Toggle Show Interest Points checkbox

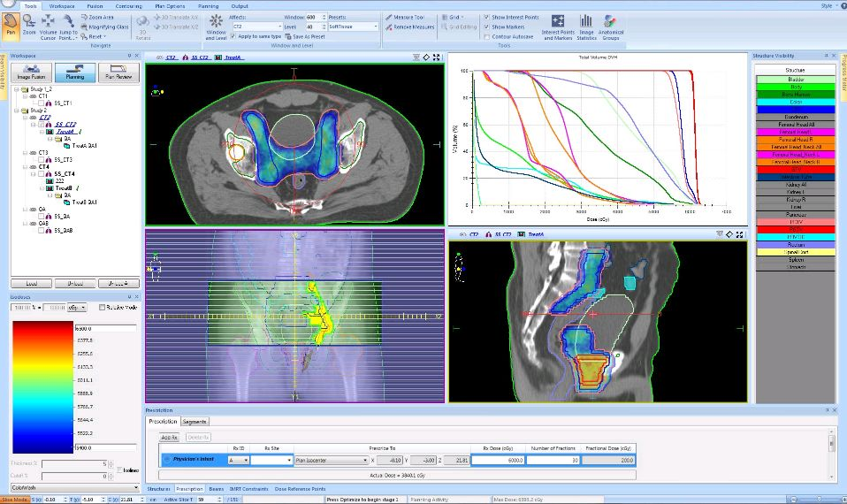(x=487, y=17)
